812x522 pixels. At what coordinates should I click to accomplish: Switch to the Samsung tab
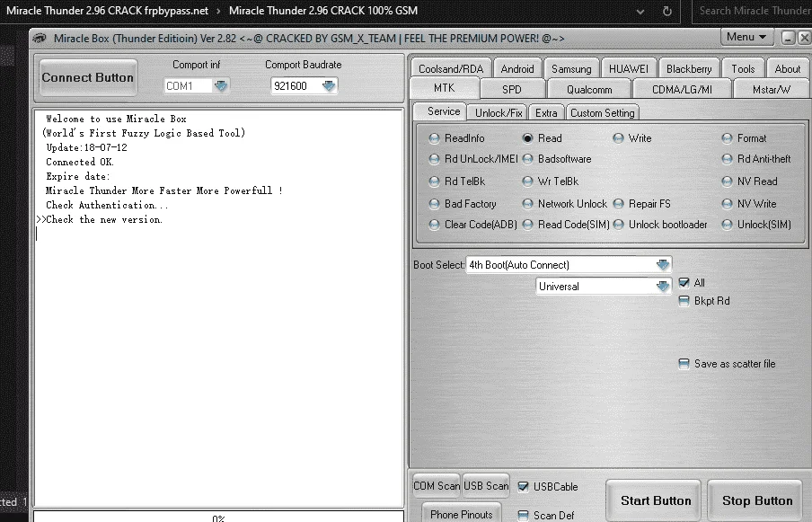(x=571, y=69)
